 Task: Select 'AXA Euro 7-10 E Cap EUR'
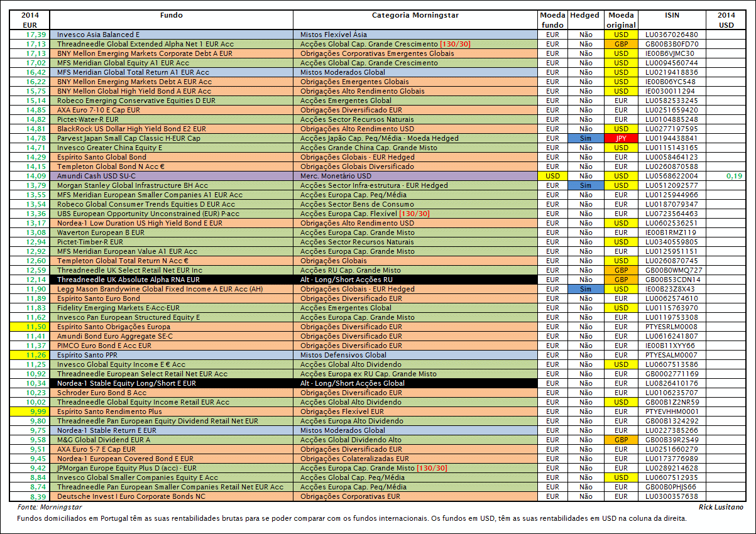coord(172,110)
